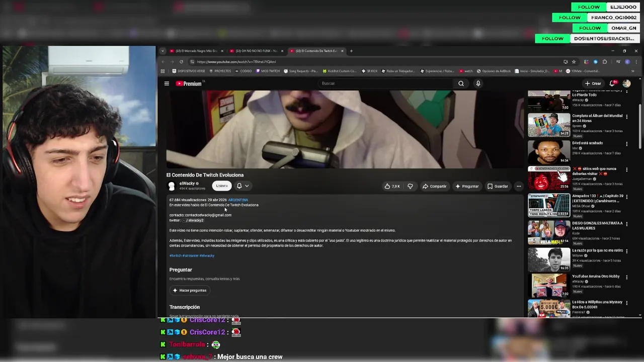Open the notifications bell in header
Image resolution: width=644 pixels, height=362 pixels.
pos(612,83)
